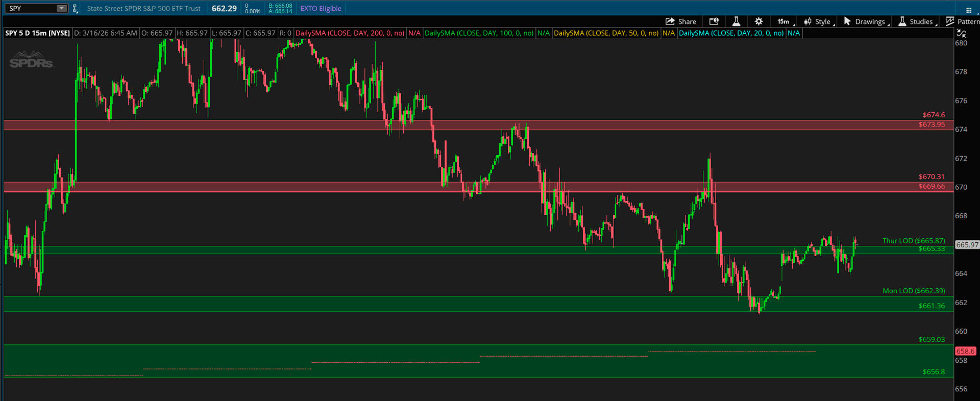Screen dimensions: 980x401
Task: Open the SPY symbol dropdown arrow
Action: click(x=61, y=8)
